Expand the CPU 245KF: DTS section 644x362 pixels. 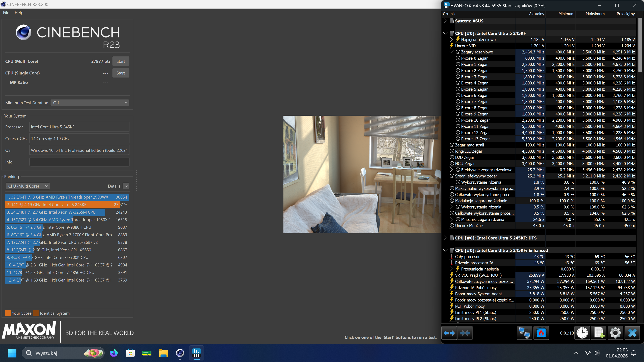tap(445, 238)
